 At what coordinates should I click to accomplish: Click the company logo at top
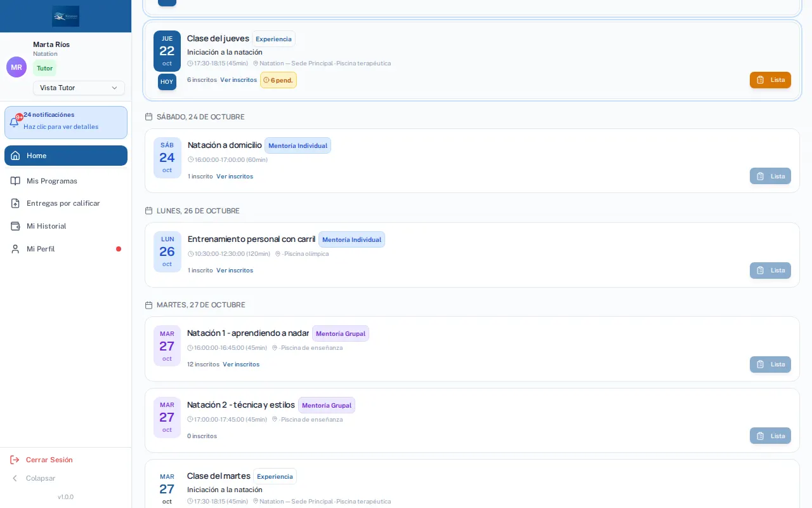(x=66, y=16)
